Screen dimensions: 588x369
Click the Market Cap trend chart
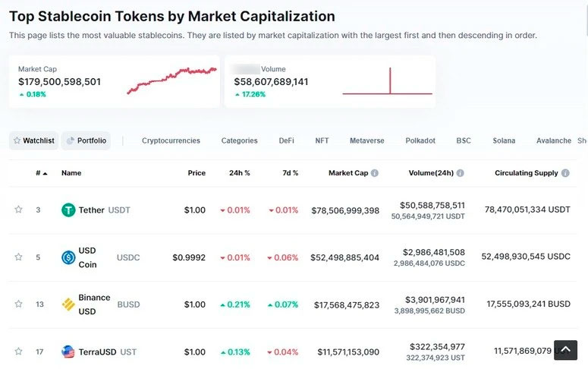click(171, 80)
